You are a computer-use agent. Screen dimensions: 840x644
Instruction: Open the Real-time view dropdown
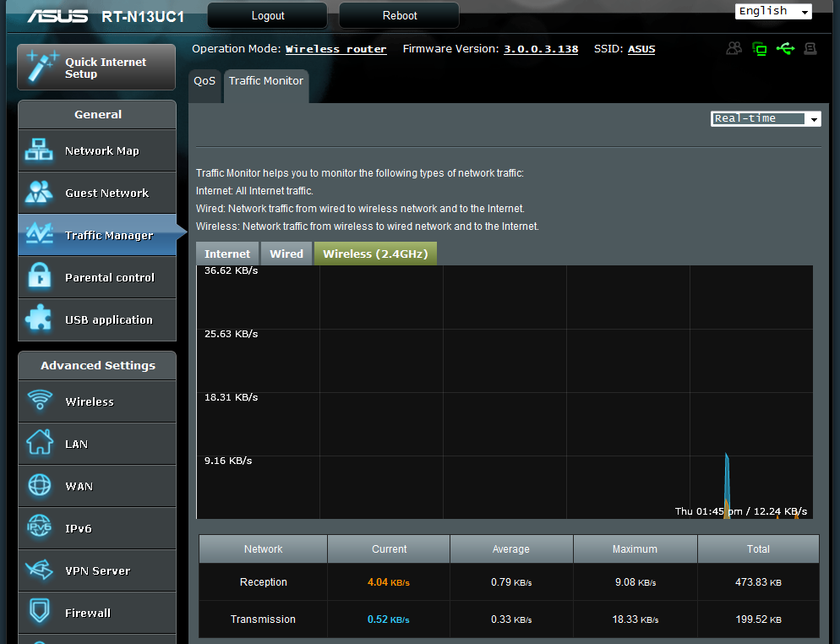coord(766,118)
